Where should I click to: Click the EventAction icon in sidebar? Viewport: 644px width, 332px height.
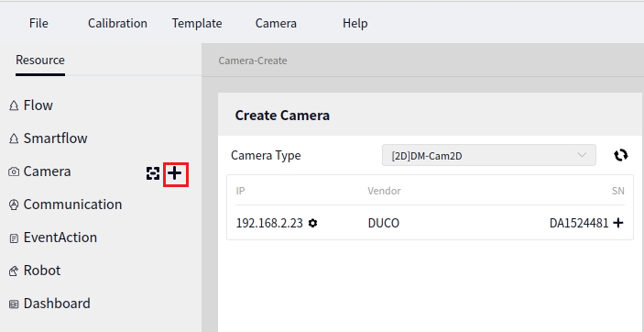[x=14, y=238]
